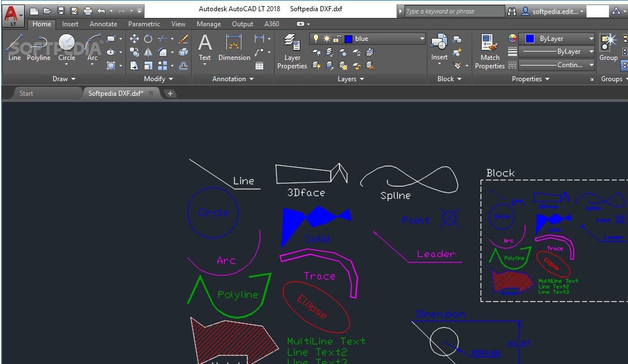Activate the Move tool in Modify
The width and height of the screenshot is (628, 364).
[x=134, y=39]
